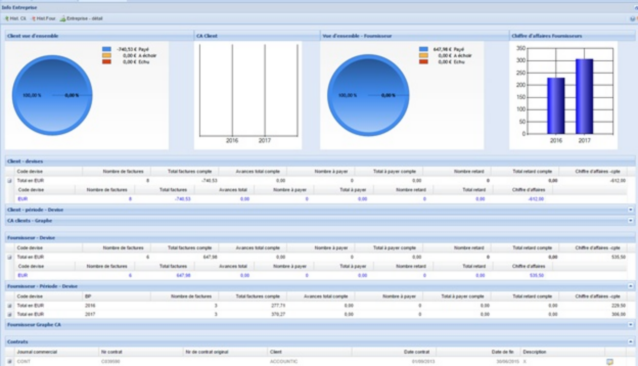Click the 2016 BP cell
638x366 pixels.
(x=90, y=305)
